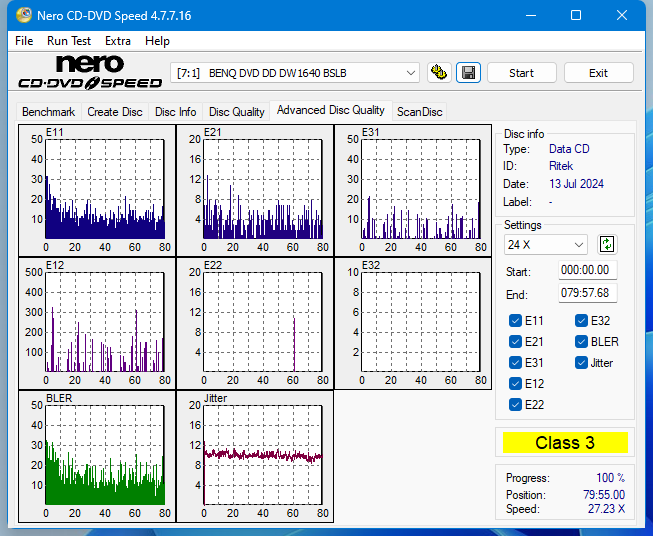Image resolution: width=653 pixels, height=536 pixels.
Task: Uncheck the E21 checkbox
Action: pos(515,342)
